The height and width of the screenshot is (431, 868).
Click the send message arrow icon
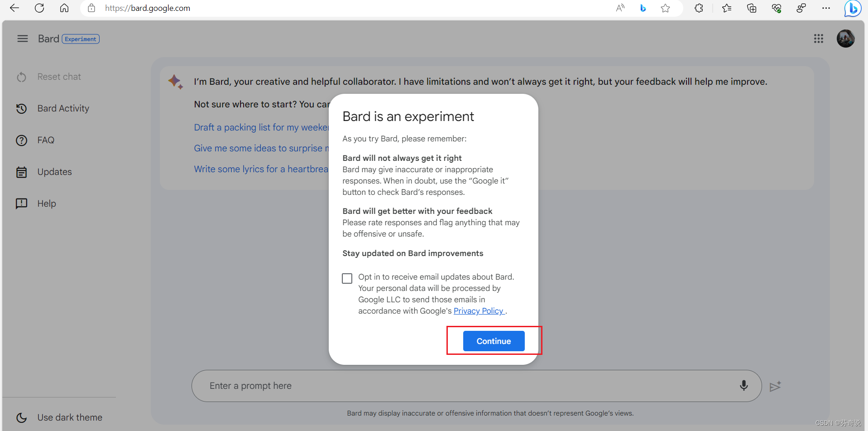775,386
